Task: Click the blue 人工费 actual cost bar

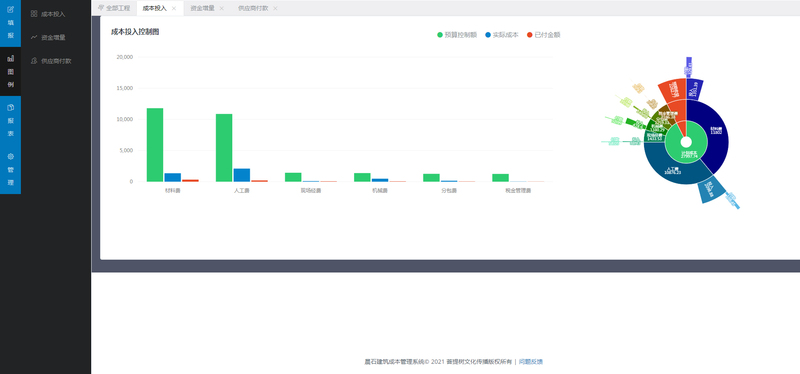Action: tap(242, 175)
